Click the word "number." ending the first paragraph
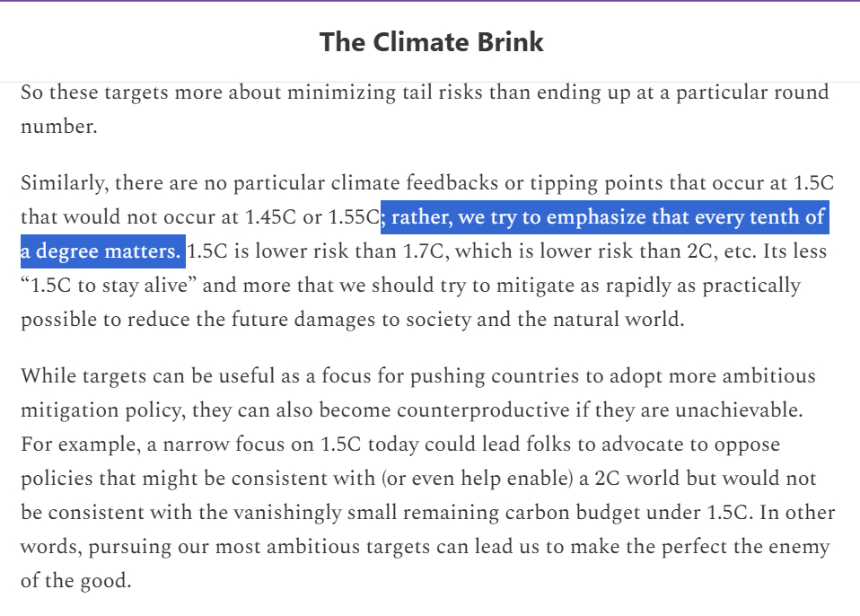860x616 pixels. 58,127
